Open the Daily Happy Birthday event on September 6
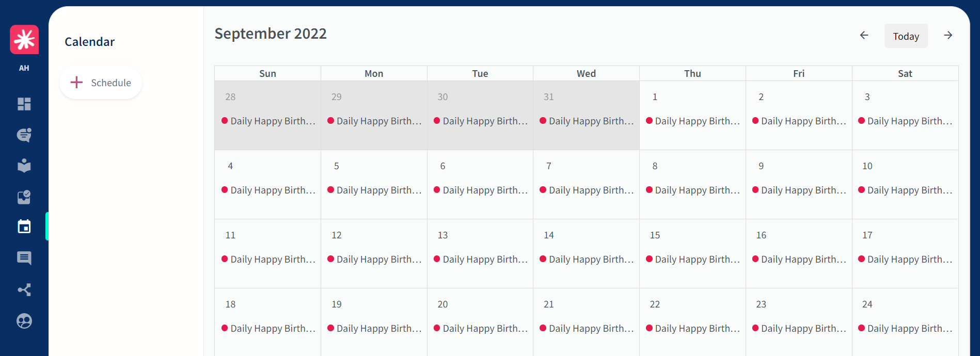Image resolution: width=980 pixels, height=356 pixels. click(480, 190)
